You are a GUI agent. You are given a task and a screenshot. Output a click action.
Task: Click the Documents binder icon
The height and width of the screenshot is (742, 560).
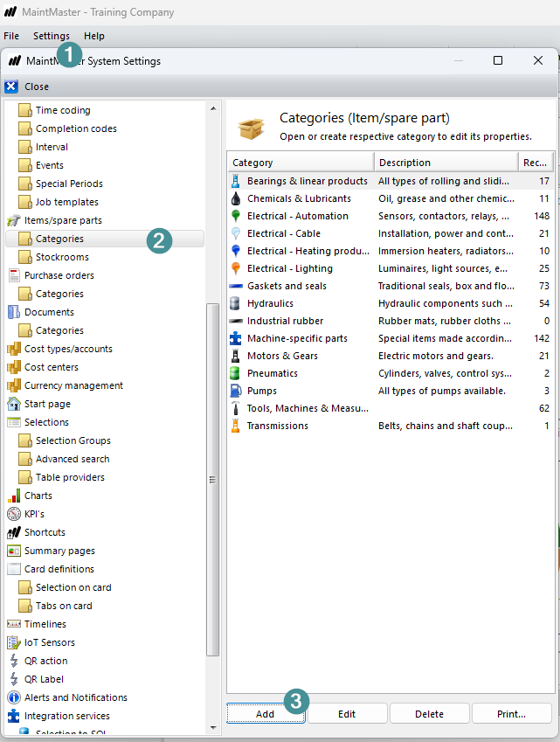(14, 312)
